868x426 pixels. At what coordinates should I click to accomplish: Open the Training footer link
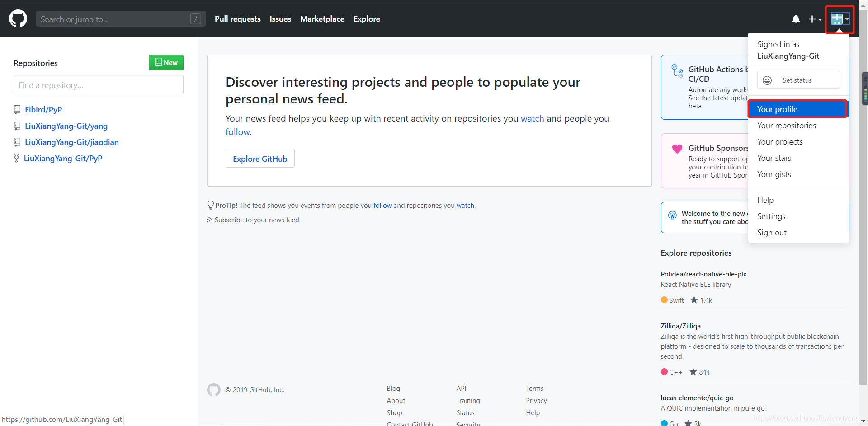(x=468, y=401)
